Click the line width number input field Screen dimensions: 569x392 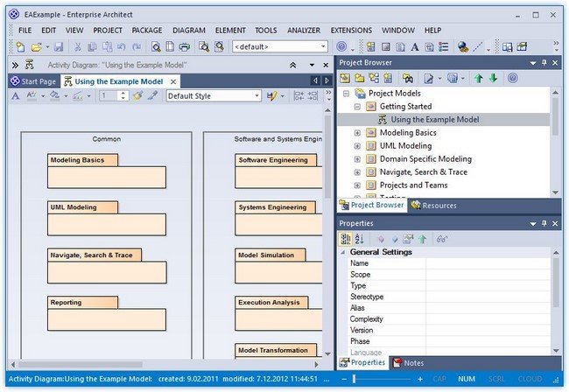[x=109, y=95]
